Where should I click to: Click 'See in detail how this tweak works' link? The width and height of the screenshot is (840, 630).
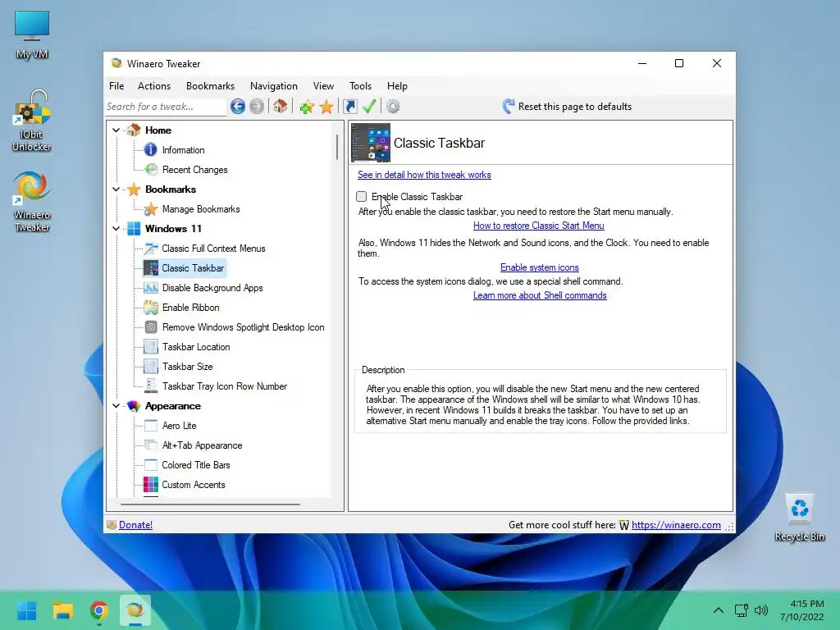[424, 175]
